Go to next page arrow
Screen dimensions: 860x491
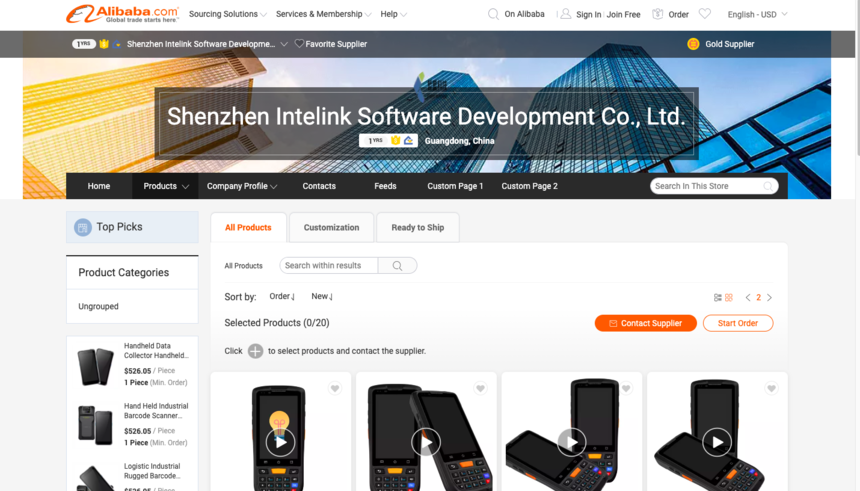770,297
